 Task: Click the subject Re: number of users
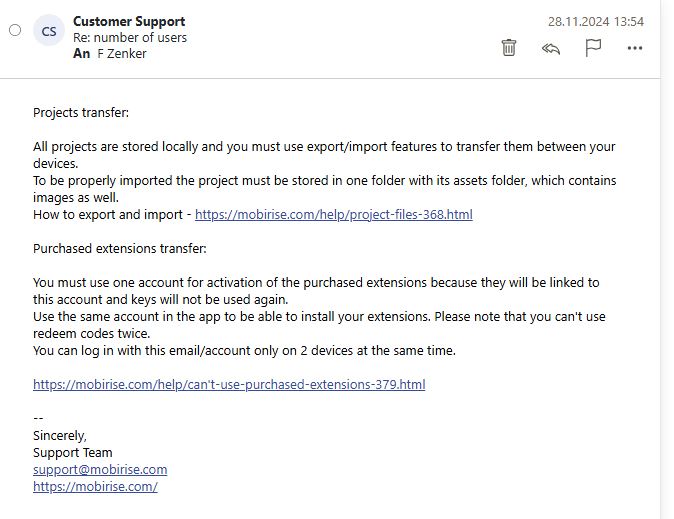coord(130,38)
